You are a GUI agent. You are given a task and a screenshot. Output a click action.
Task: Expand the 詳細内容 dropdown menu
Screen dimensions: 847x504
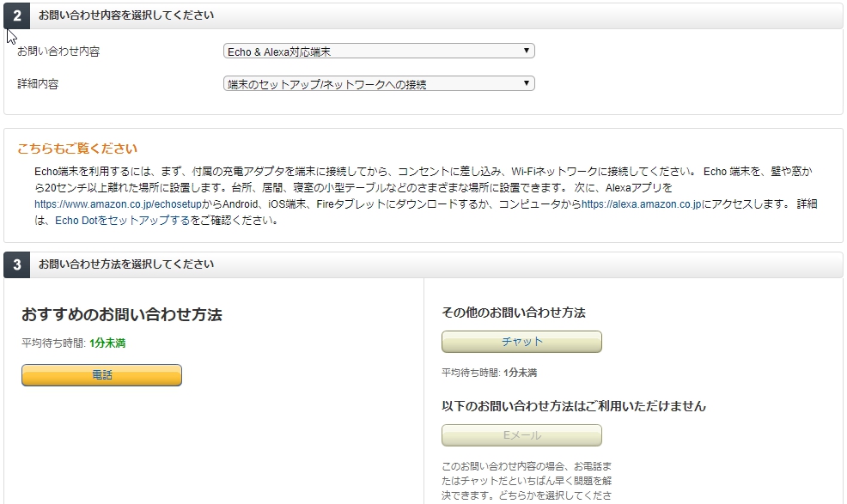click(x=379, y=84)
